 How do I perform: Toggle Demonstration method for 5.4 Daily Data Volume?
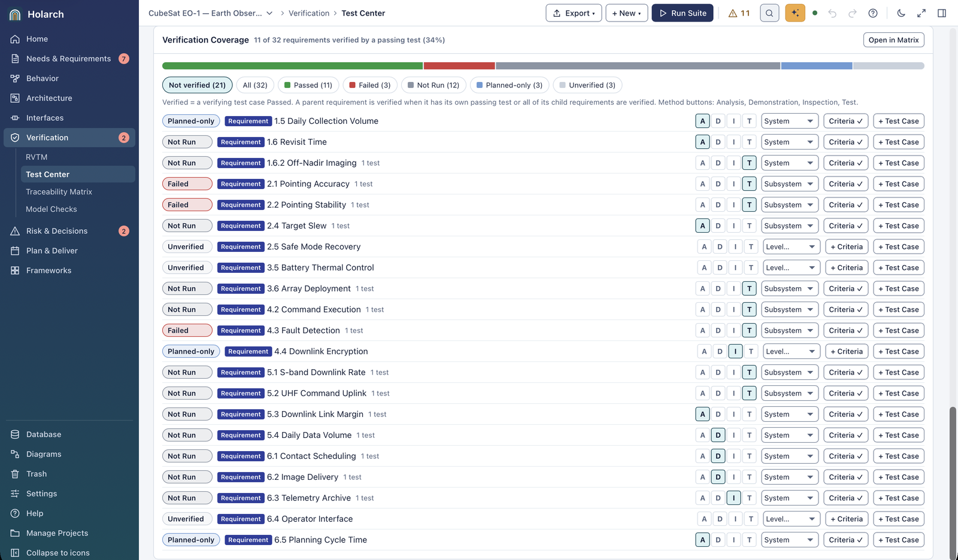(718, 435)
